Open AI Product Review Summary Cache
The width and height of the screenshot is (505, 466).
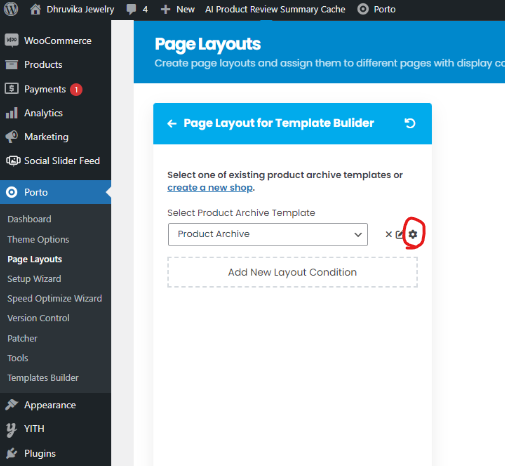coord(275,9)
